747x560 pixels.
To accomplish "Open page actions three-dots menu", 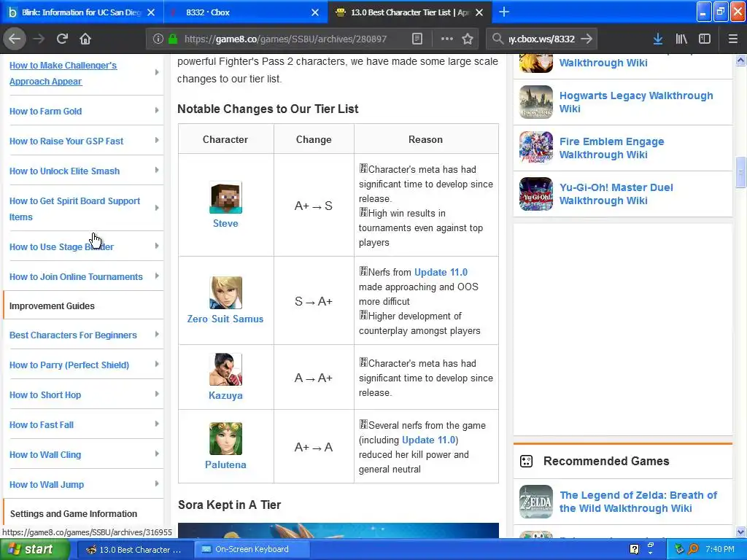I will [x=447, y=39].
